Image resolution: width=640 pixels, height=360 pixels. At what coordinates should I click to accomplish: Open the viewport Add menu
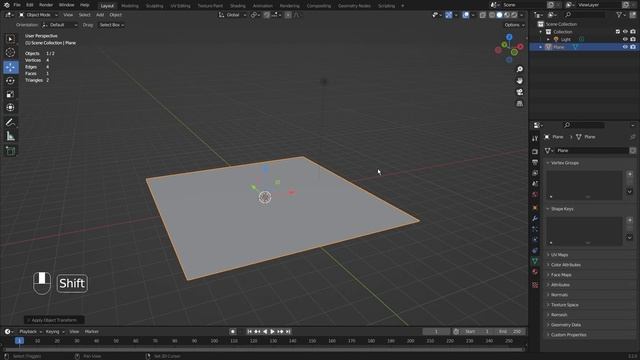pos(100,15)
